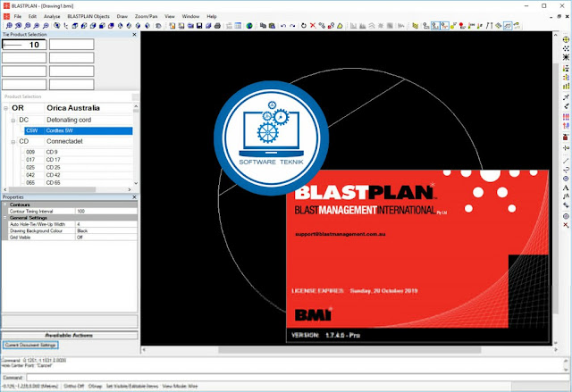This screenshot has width=572, height=392.
Task: Click the canvas horizontal scrollbar thumb
Action: pos(349,350)
